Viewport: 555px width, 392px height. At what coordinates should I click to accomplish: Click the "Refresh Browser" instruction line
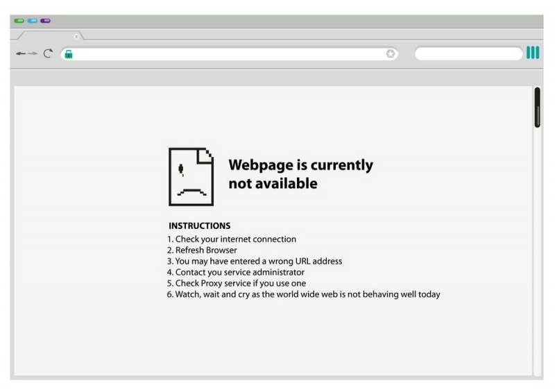click(202, 250)
